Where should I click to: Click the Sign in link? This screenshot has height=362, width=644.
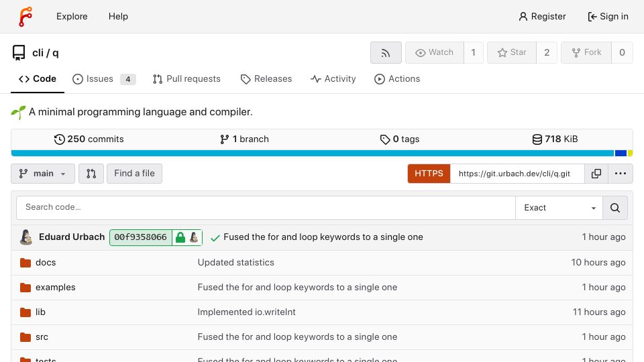[x=608, y=16]
